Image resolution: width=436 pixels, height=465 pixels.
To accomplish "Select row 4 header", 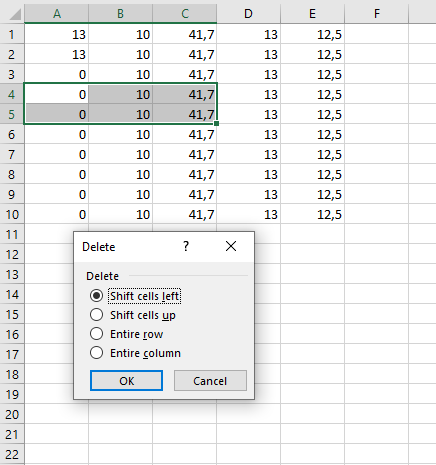I will click(12, 94).
